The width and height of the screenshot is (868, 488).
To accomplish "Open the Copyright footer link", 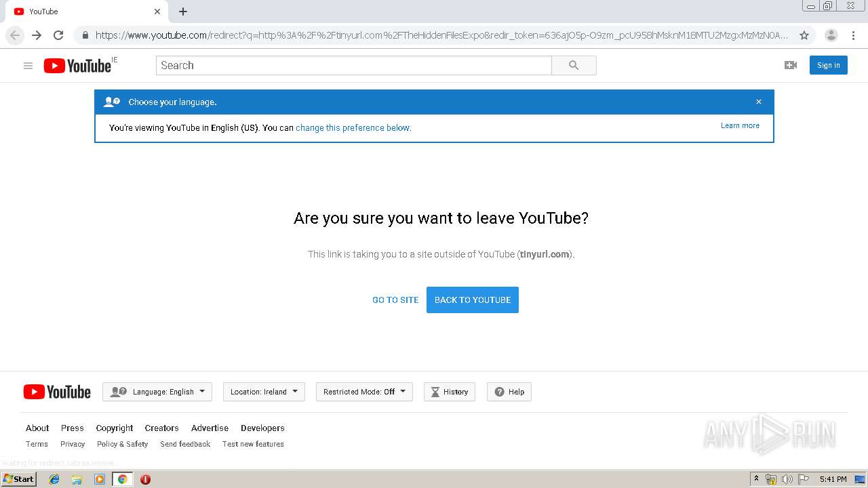I will pyautogui.click(x=115, y=428).
